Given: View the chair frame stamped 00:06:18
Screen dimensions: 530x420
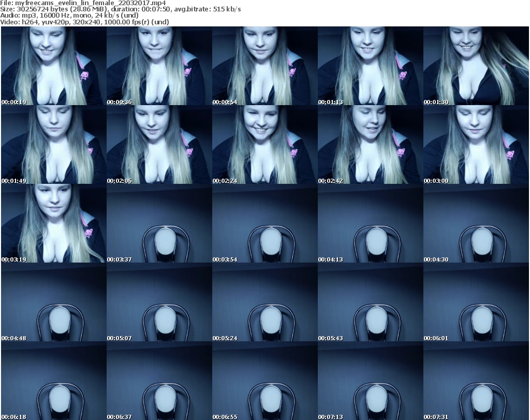Looking at the screenshot, I should click(54, 381).
